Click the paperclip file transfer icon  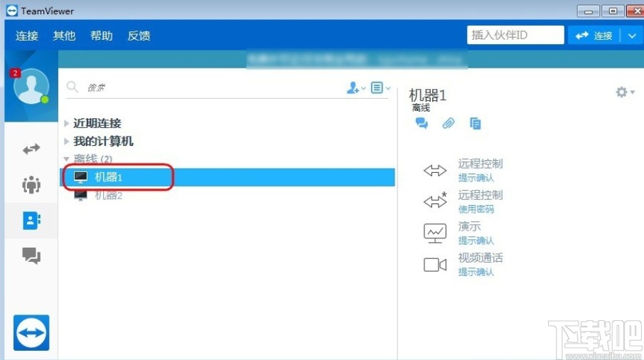click(x=448, y=123)
